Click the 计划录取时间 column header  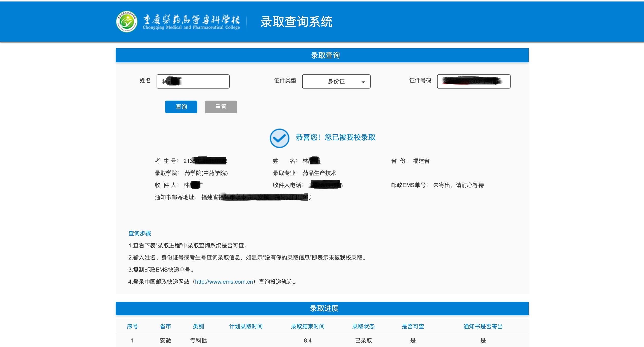[246, 326]
